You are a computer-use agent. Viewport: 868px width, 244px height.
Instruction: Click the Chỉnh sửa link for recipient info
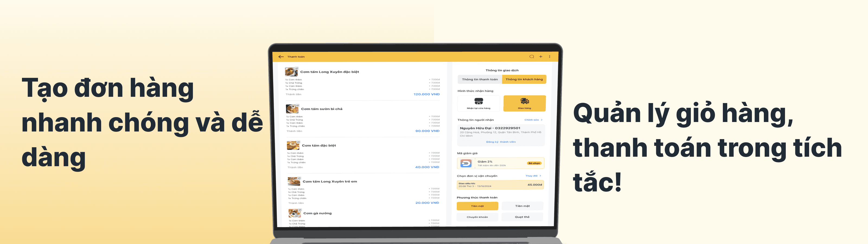point(533,120)
